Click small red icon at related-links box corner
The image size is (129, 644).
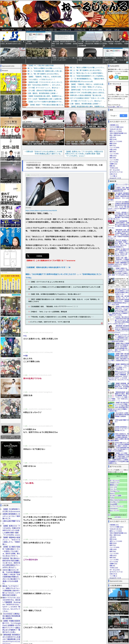coord(102,323)
